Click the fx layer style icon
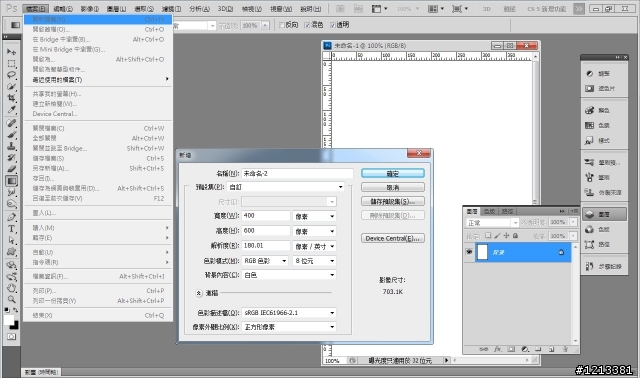Image resolution: width=640 pixels, height=378 pixels. 498,349
